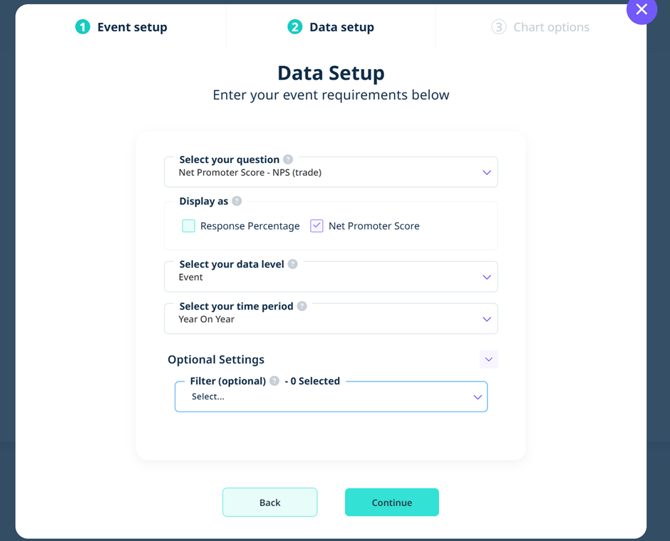The height and width of the screenshot is (541, 670).
Task: Click step 3 numbered circle icon
Action: [499, 27]
